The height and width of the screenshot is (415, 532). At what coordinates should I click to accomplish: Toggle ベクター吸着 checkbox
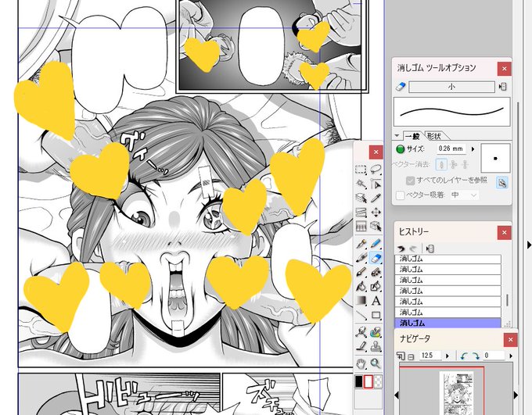[401, 195]
